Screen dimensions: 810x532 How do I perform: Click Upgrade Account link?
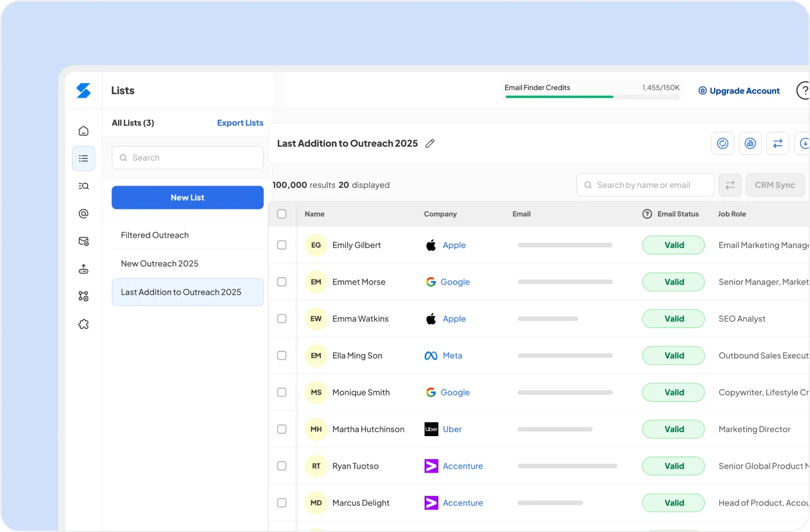(x=739, y=91)
